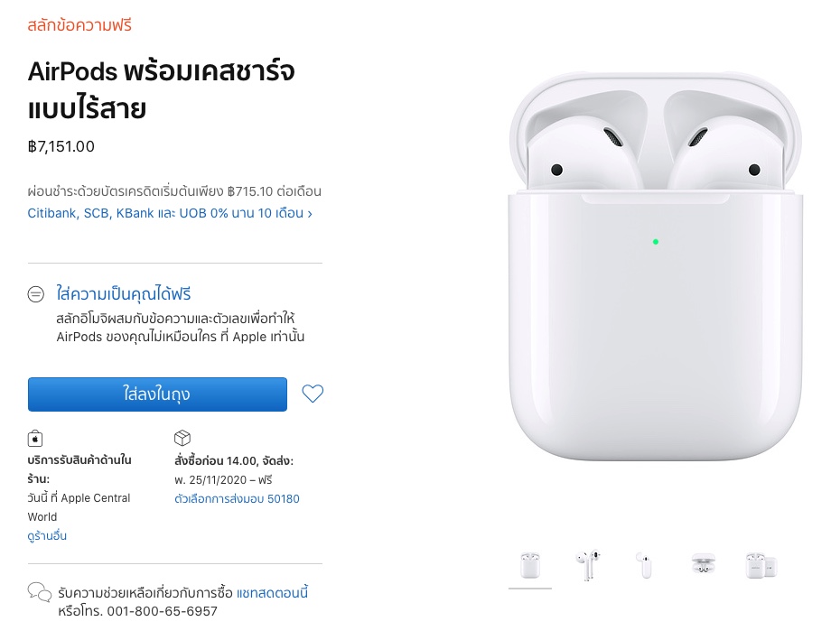Select third thumbnail showing single AirPod
The image size is (840, 640).
tap(645, 566)
